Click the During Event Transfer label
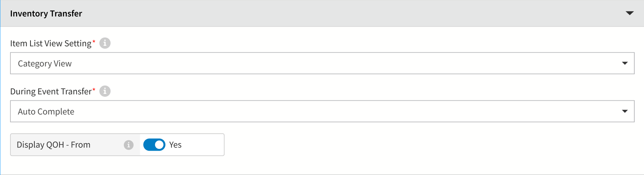 click(51, 91)
